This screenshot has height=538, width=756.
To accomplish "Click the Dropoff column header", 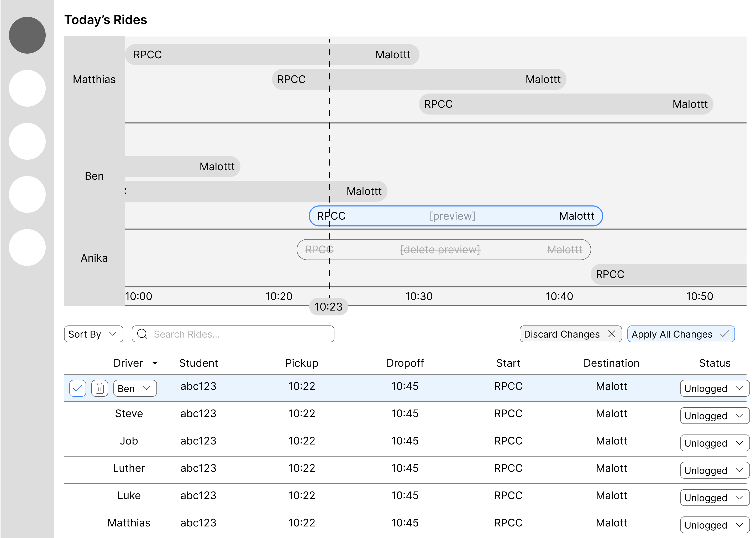I will [x=405, y=363].
